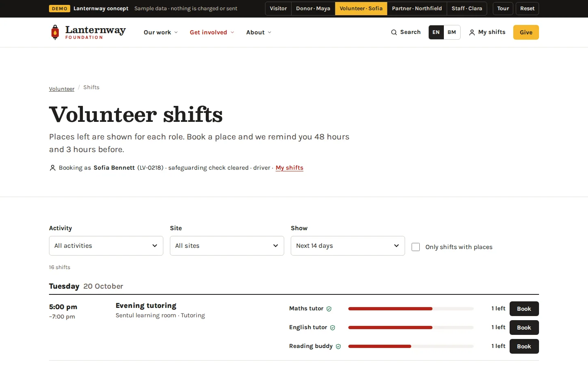Image resolution: width=588 pixels, height=368 pixels.
Task: Open the red My shifts link
Action: click(290, 168)
